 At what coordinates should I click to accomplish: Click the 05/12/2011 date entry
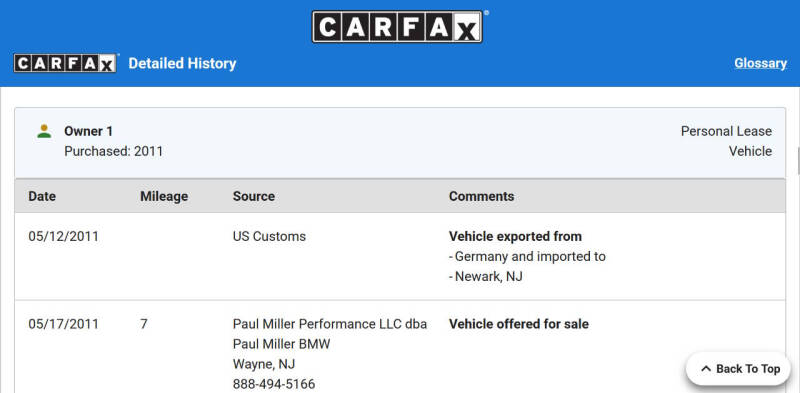[x=63, y=237]
